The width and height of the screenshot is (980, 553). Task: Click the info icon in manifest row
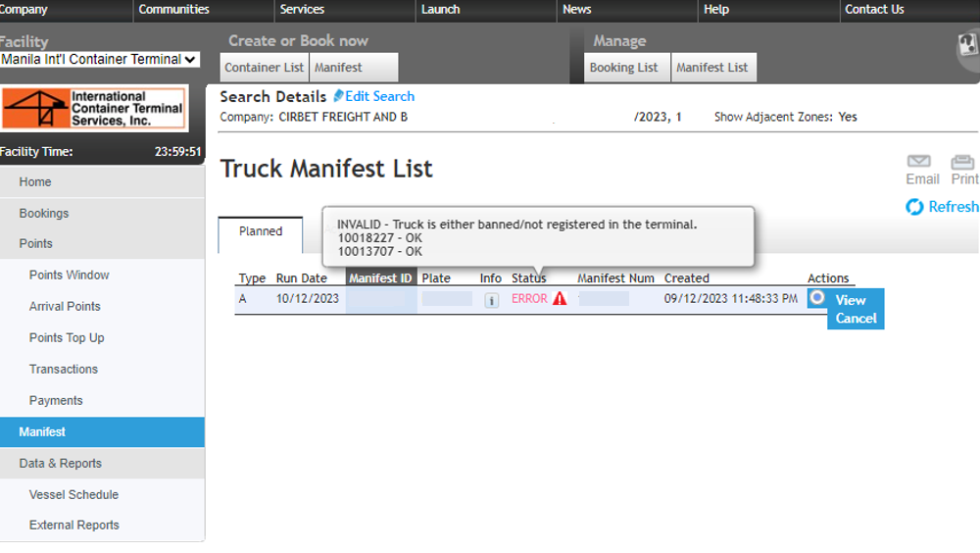click(491, 300)
